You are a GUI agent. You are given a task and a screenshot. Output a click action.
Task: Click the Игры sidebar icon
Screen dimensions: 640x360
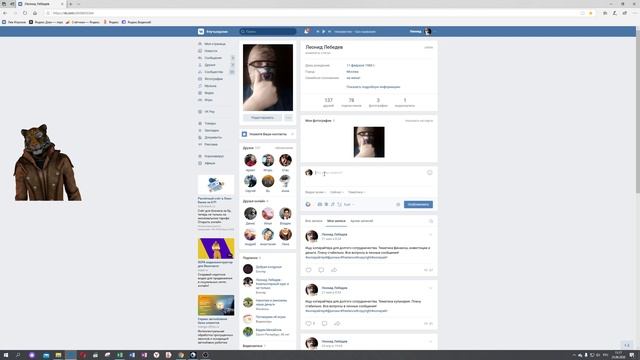(200, 100)
